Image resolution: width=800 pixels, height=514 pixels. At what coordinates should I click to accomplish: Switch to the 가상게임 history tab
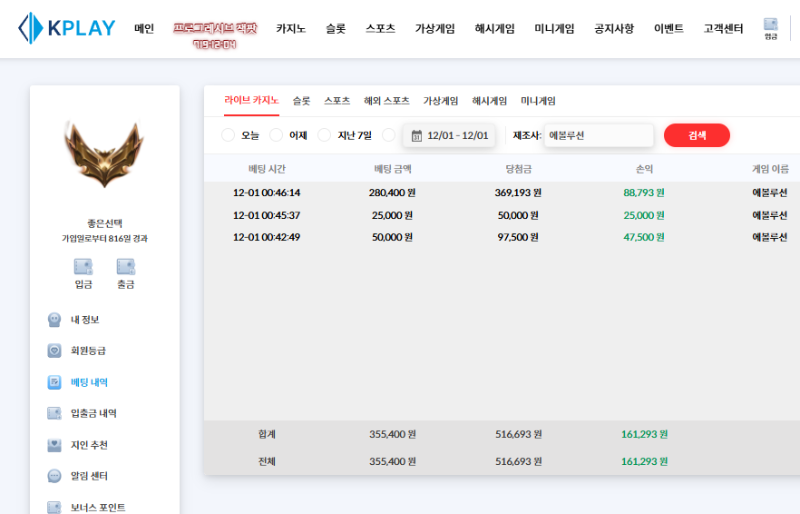(x=440, y=101)
